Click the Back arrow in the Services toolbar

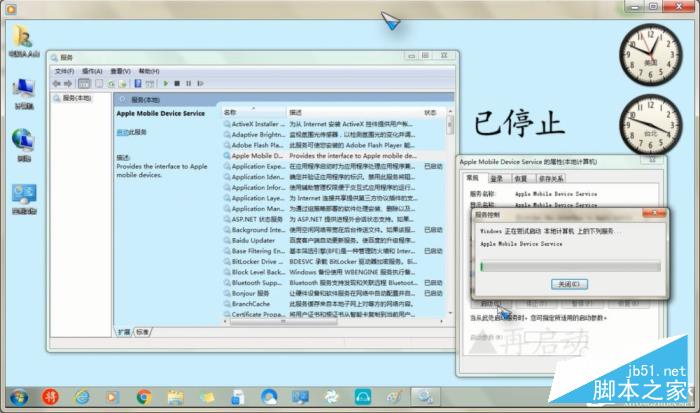click(57, 83)
